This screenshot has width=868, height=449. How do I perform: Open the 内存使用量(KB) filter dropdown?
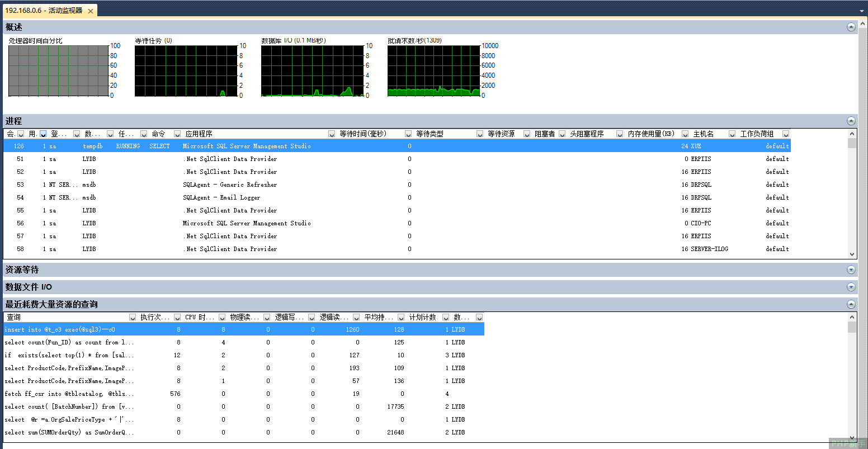685,134
